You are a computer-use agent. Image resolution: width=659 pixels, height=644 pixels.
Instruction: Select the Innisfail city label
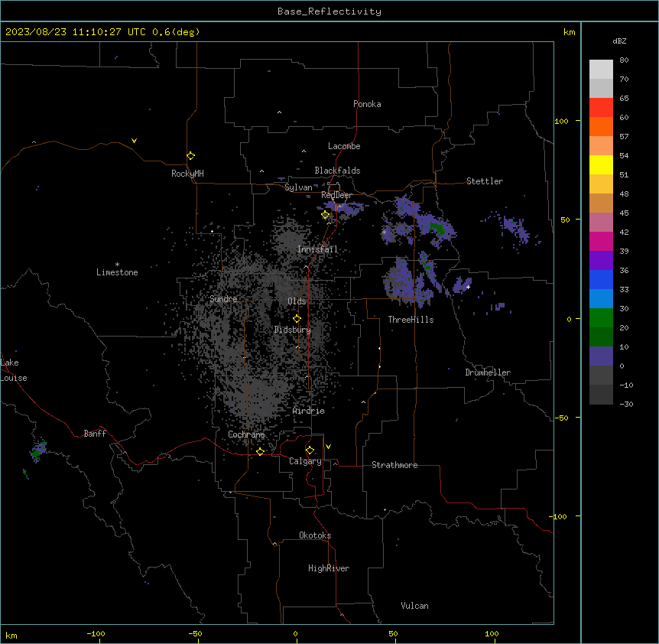[317, 249]
